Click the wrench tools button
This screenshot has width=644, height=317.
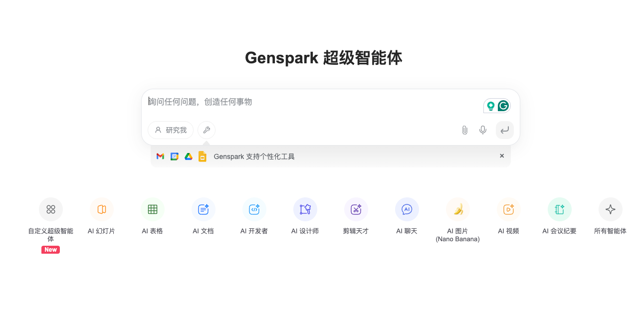click(207, 130)
